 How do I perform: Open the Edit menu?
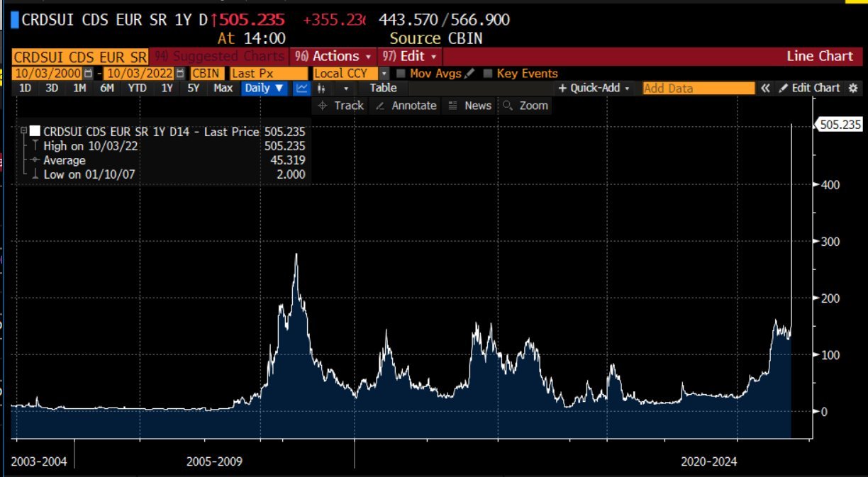[411, 56]
